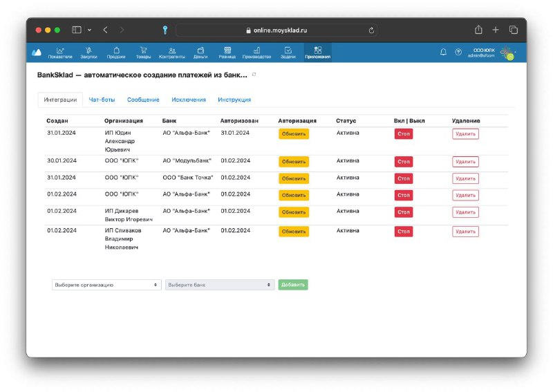Switch to the Исключения tab

[x=189, y=100]
